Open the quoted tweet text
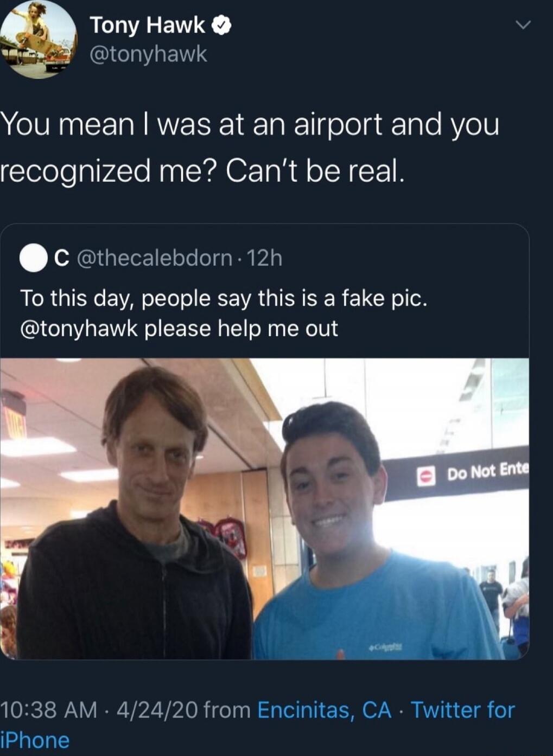This screenshot has height=756, width=553. click(224, 313)
